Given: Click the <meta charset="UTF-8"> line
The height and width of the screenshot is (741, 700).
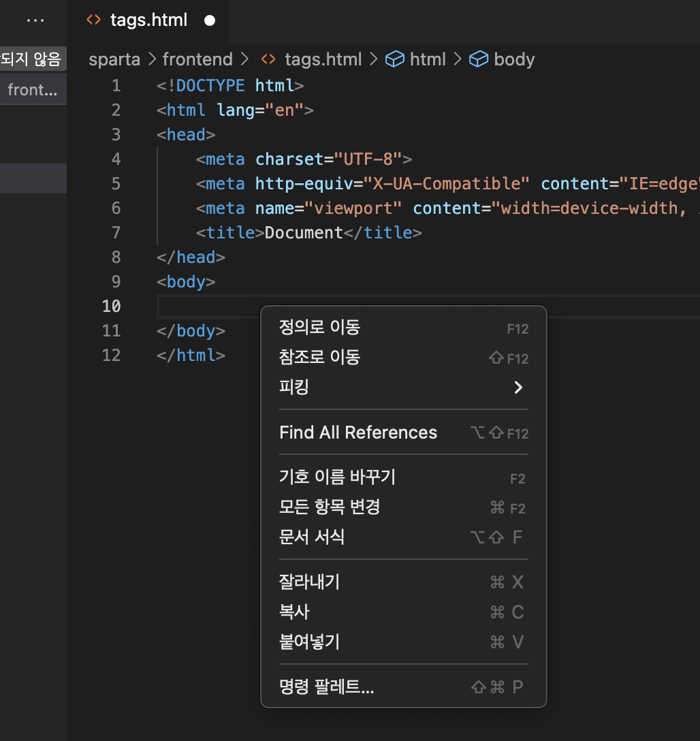Looking at the screenshot, I should coord(304,159).
